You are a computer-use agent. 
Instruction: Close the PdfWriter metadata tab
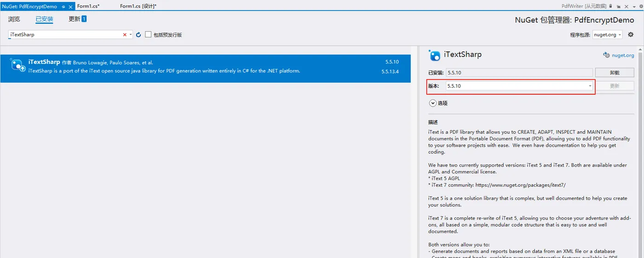coord(626,6)
